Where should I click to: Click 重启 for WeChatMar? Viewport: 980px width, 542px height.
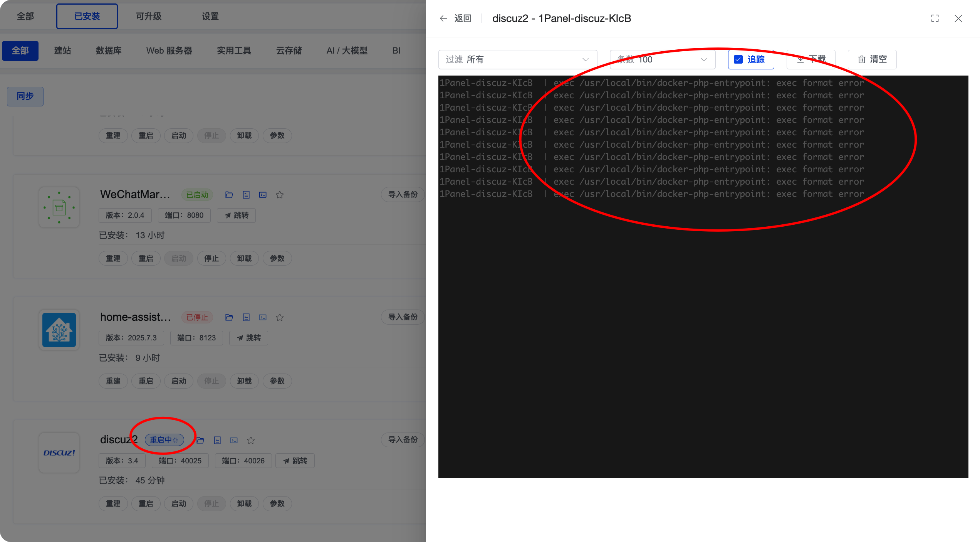pos(146,258)
